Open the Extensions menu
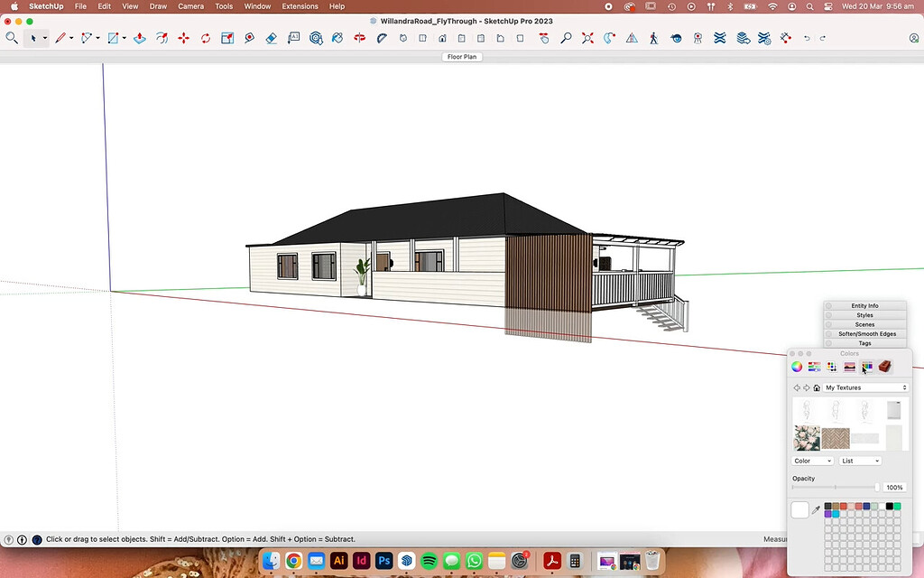924x578 pixels. coord(300,6)
